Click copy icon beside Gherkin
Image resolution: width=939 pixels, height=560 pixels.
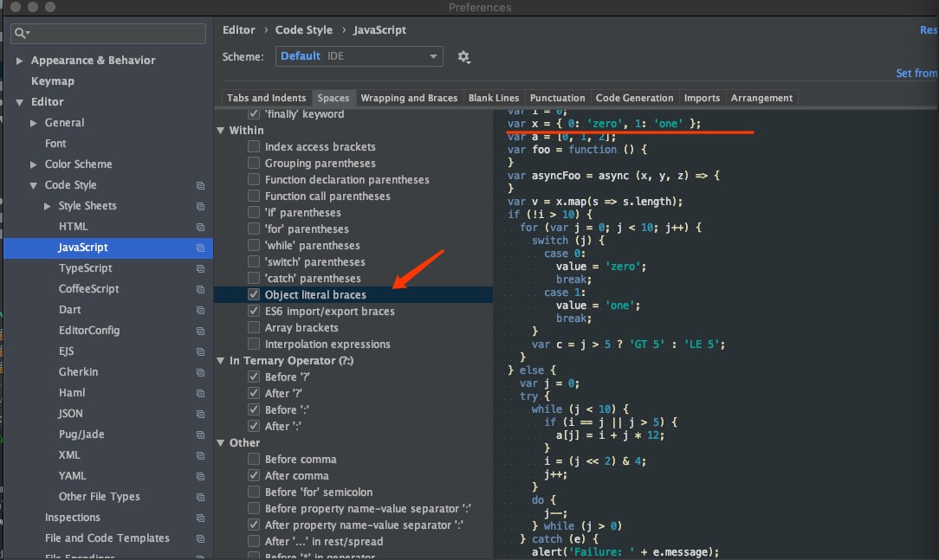pyautogui.click(x=201, y=372)
